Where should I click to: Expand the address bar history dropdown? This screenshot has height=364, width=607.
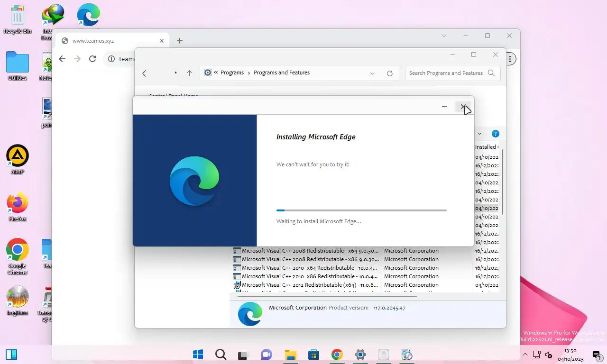372,73
